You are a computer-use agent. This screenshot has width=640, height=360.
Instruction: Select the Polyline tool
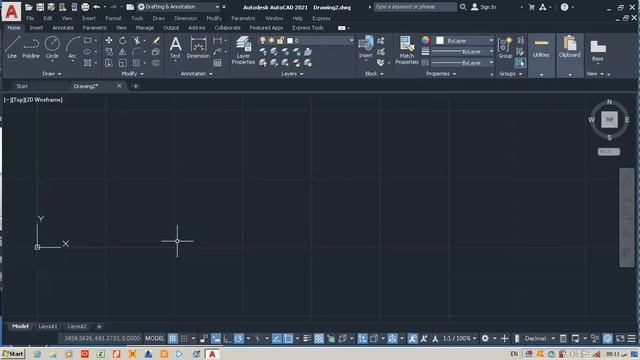coord(31,47)
